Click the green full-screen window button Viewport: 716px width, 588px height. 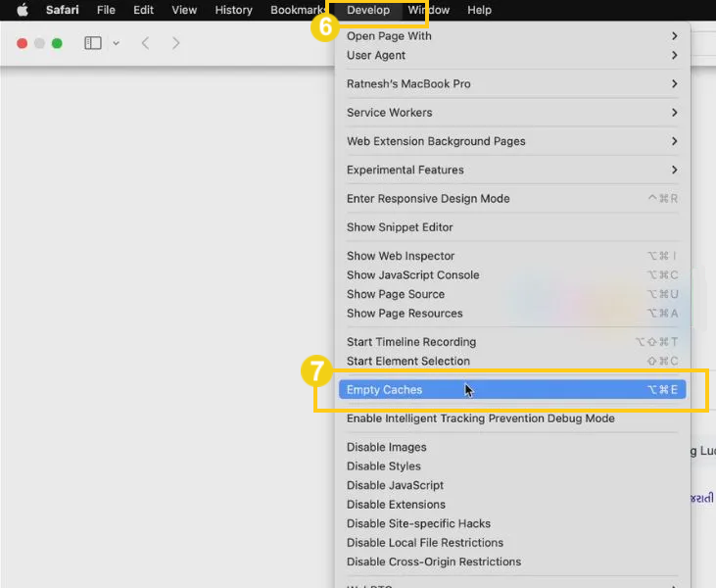pyautogui.click(x=57, y=43)
